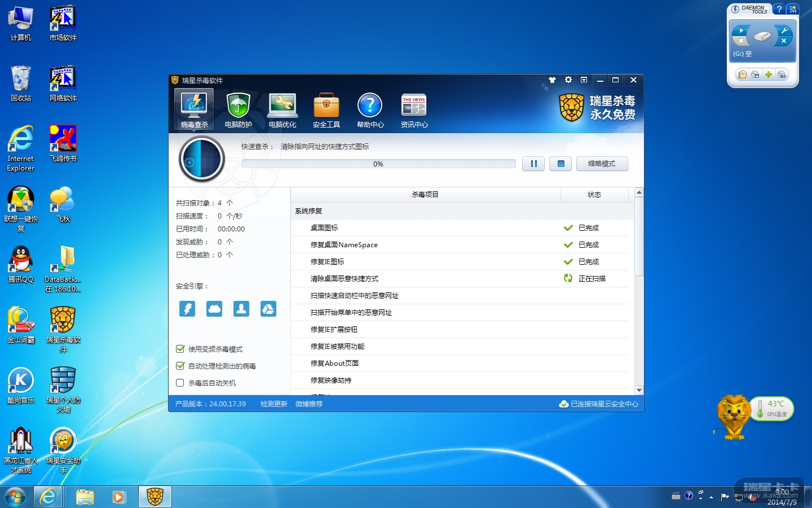Open the language bar options arrow
The height and width of the screenshot is (508, 812).
[x=701, y=499]
